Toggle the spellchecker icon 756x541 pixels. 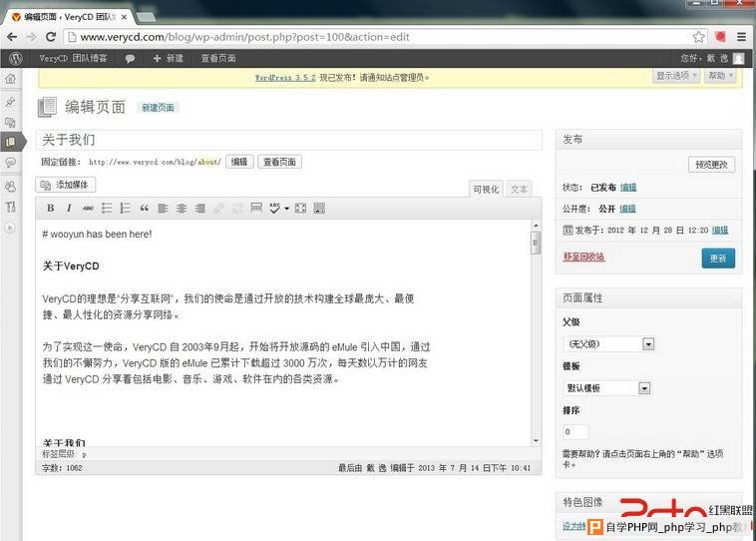pyautogui.click(x=274, y=208)
